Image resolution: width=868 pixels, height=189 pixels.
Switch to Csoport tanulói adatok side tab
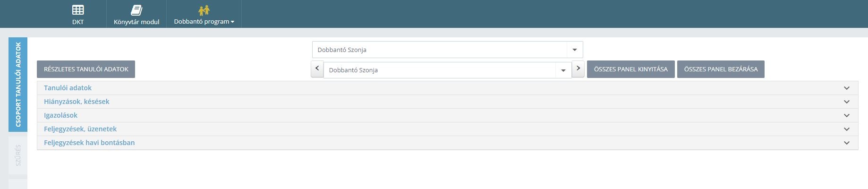click(18, 85)
